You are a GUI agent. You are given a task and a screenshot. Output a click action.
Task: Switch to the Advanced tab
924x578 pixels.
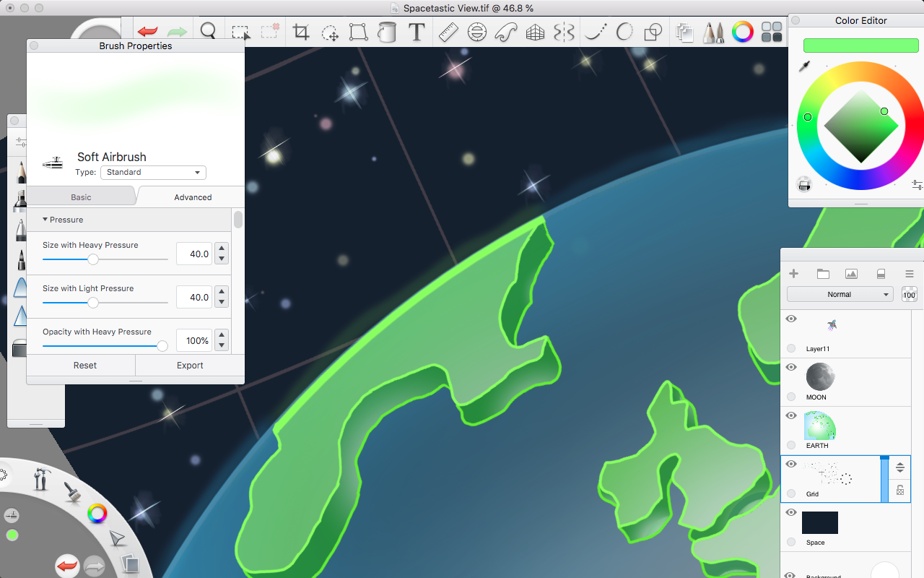[x=193, y=197]
